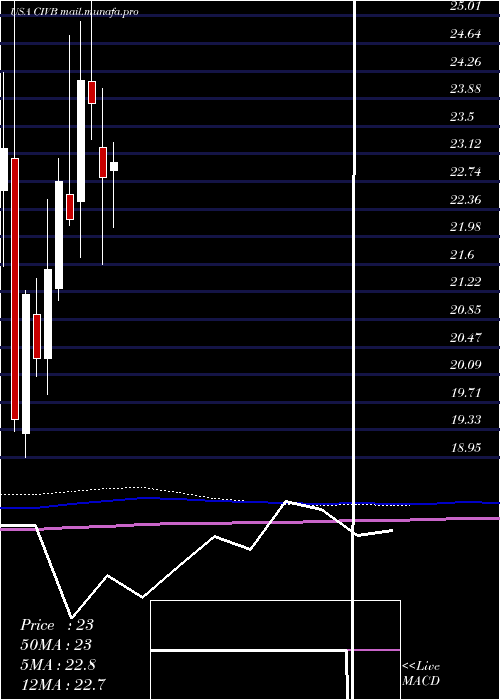Click the 23.5 price axis label

click(462, 117)
